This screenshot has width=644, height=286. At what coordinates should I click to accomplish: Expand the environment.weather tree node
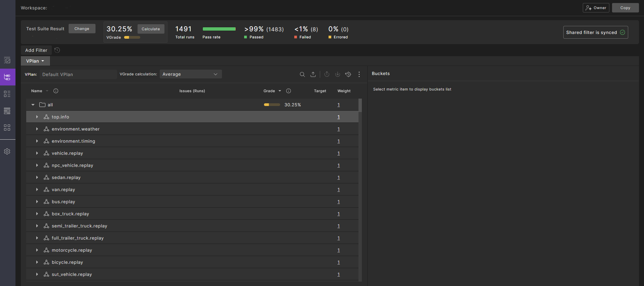37,129
